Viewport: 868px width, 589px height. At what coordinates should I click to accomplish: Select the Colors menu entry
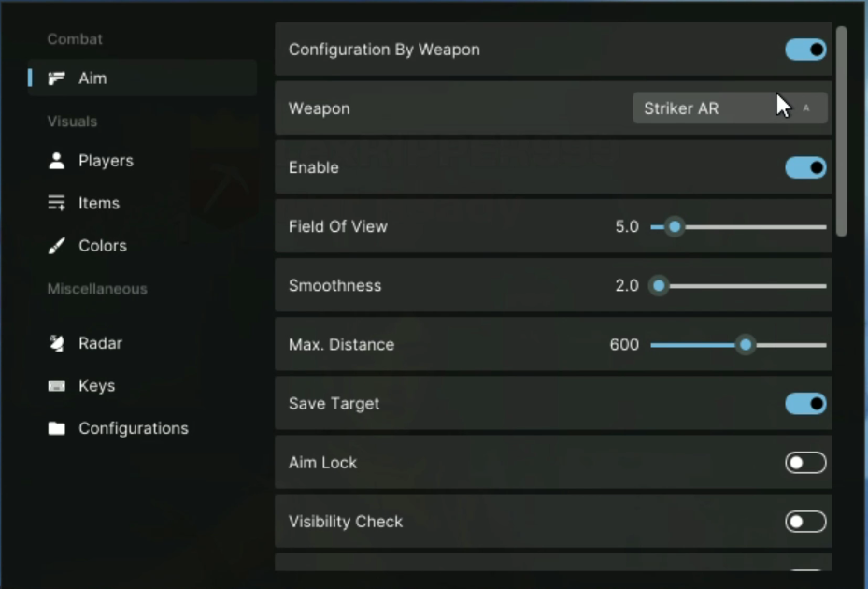tap(102, 246)
